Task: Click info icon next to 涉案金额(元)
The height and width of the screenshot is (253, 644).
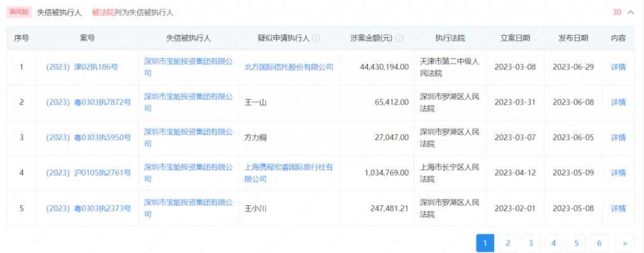Action: (399, 38)
